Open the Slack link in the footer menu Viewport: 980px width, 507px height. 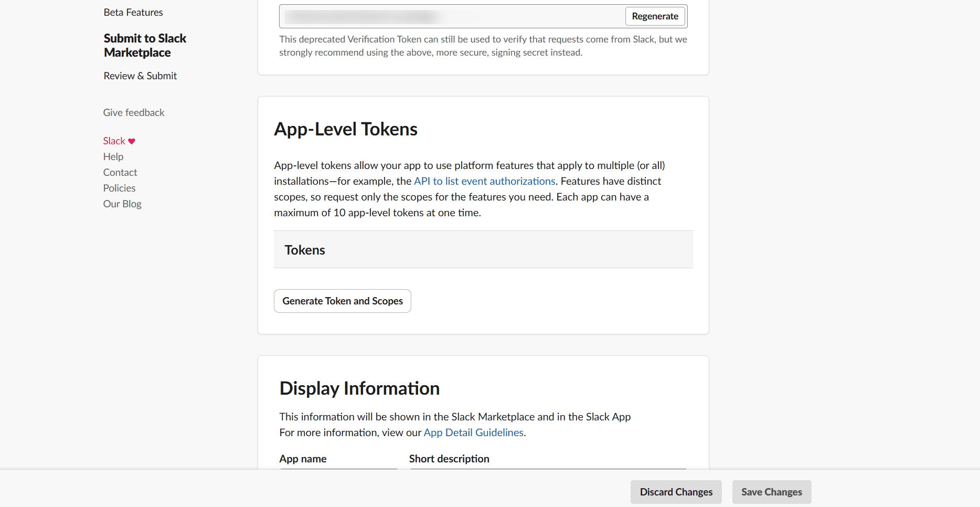(113, 141)
